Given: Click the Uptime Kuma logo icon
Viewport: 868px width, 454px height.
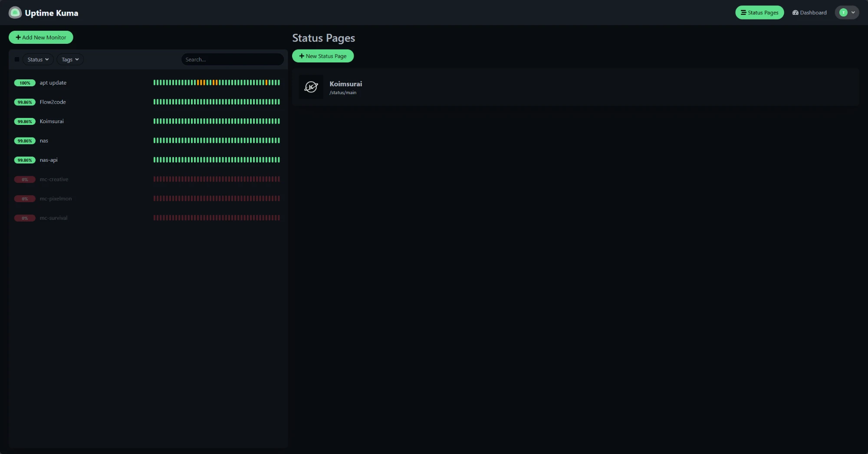Looking at the screenshot, I should (x=15, y=13).
